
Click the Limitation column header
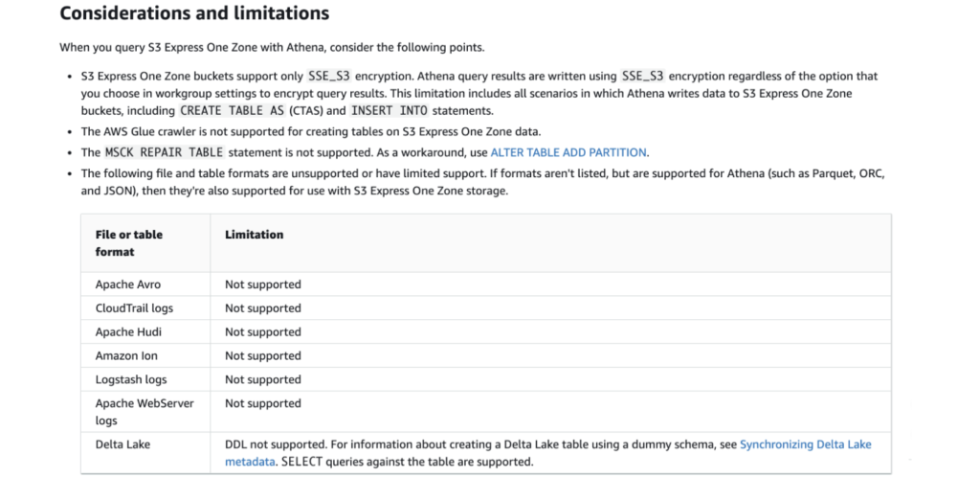tap(254, 235)
